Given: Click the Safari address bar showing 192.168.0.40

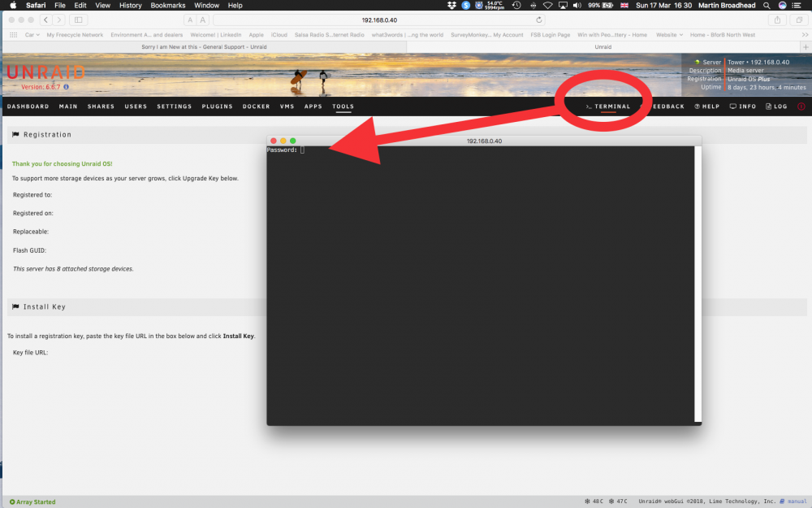Looking at the screenshot, I should click(x=379, y=20).
